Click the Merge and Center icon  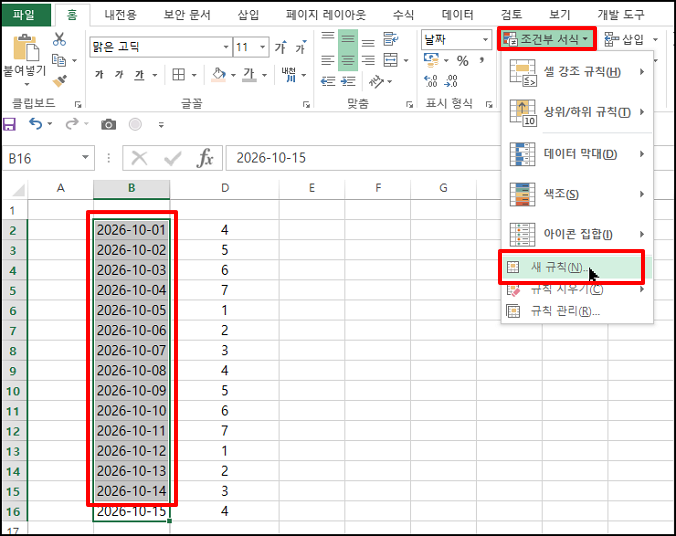click(x=391, y=60)
